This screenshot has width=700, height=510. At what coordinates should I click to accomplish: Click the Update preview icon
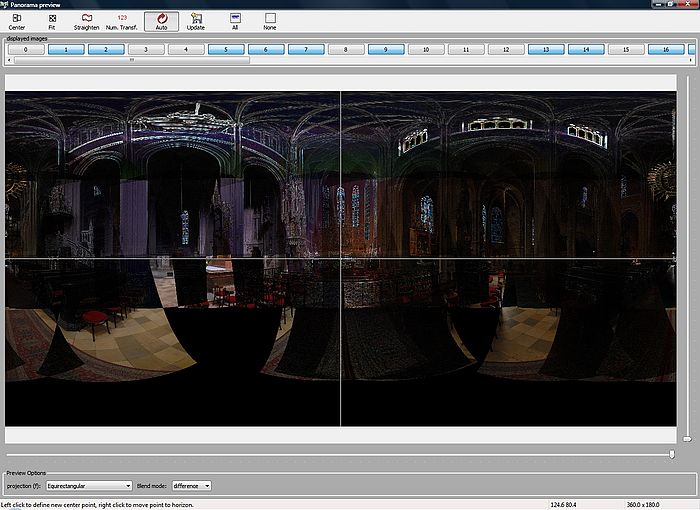click(196, 20)
